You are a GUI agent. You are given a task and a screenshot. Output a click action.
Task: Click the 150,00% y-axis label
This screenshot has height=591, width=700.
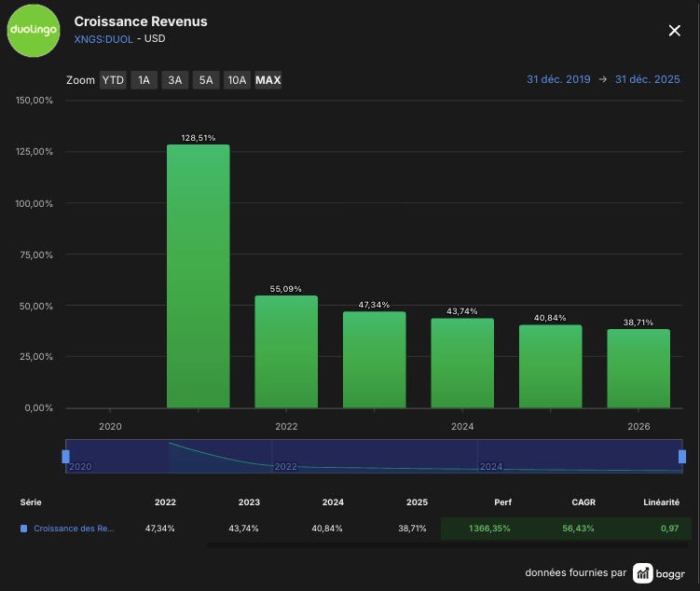pyautogui.click(x=34, y=101)
